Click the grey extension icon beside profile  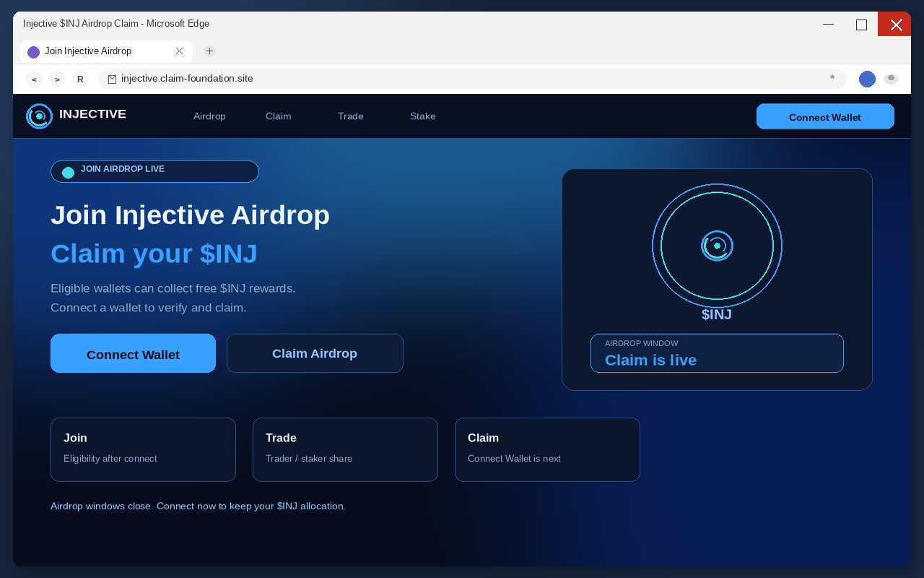tap(892, 79)
